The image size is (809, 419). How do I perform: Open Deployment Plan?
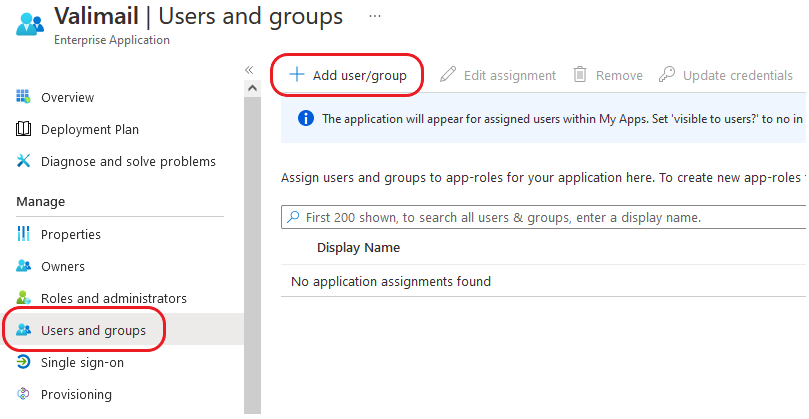tap(90, 130)
